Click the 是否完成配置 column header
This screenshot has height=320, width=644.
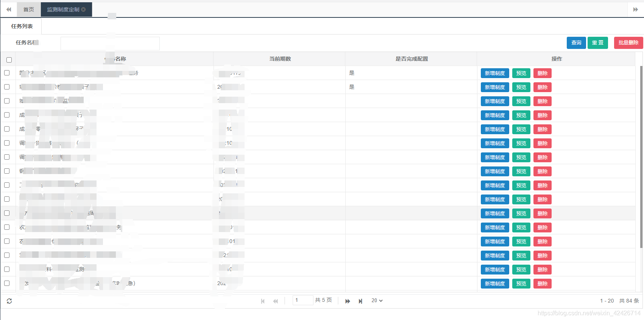point(412,59)
